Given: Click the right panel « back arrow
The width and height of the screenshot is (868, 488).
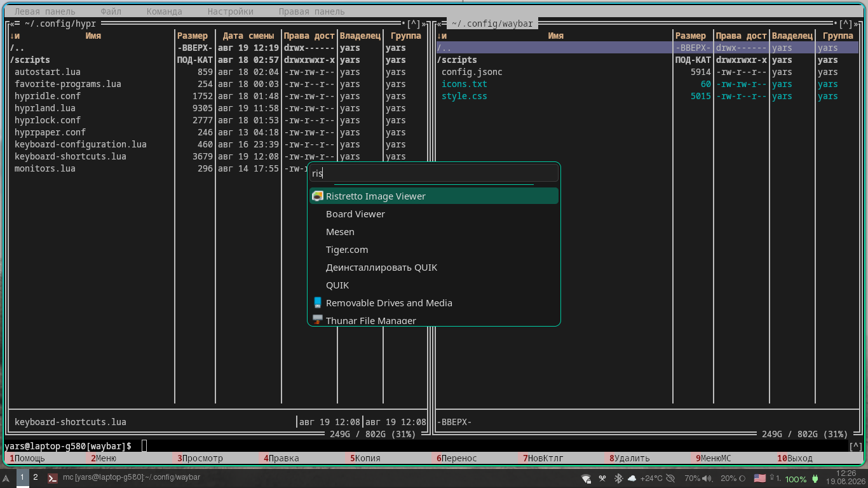Looking at the screenshot, I should click(439, 24).
